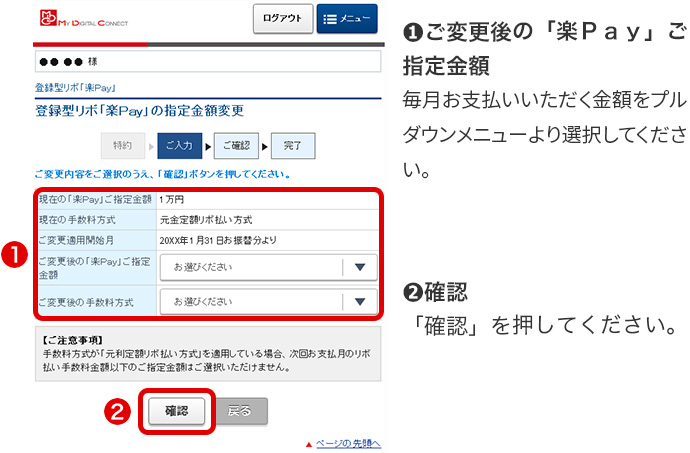Click the user name field showing 様
Image resolution: width=690 pixels, height=453 pixels.
pos(207,62)
